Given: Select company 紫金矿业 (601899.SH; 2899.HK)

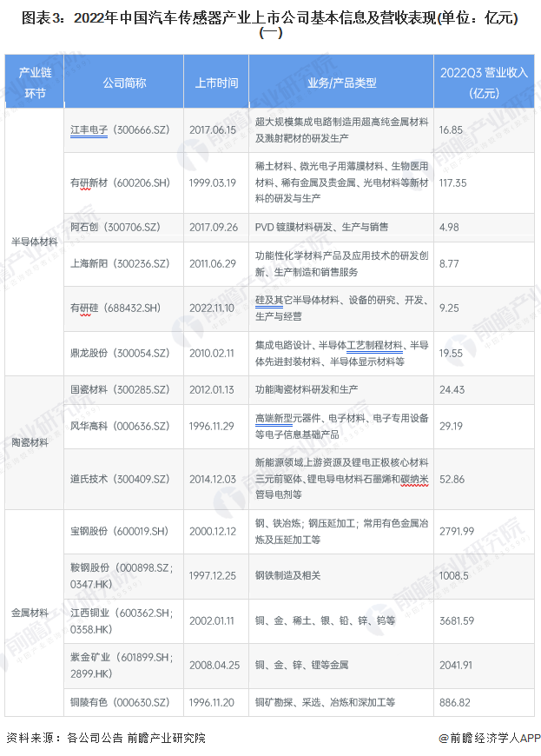Looking at the screenshot, I should click(x=122, y=666).
